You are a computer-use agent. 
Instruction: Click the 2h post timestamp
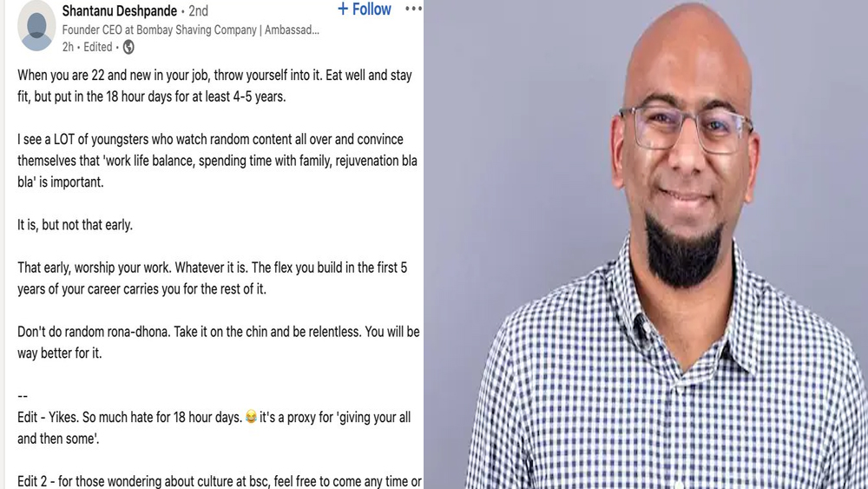[x=68, y=47]
